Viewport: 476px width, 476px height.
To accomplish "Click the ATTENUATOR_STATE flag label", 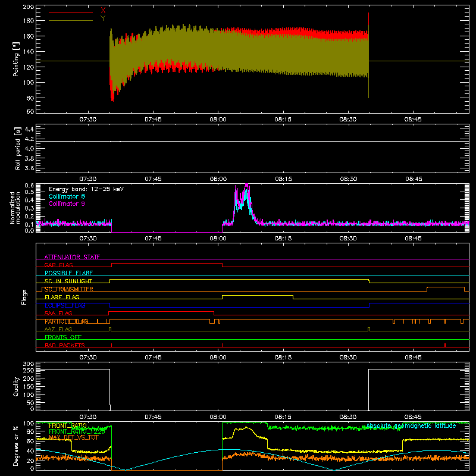I will (72, 257).
